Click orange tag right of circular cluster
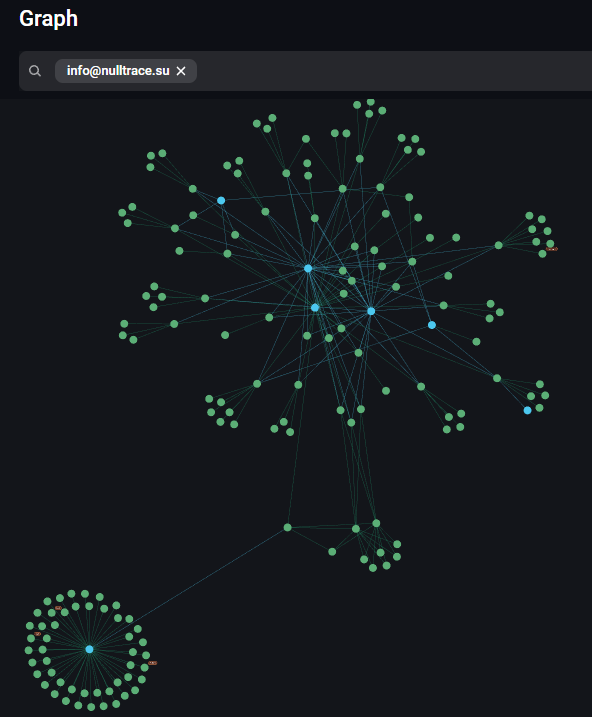Screen dimensions: 592x717 (x=153, y=663)
